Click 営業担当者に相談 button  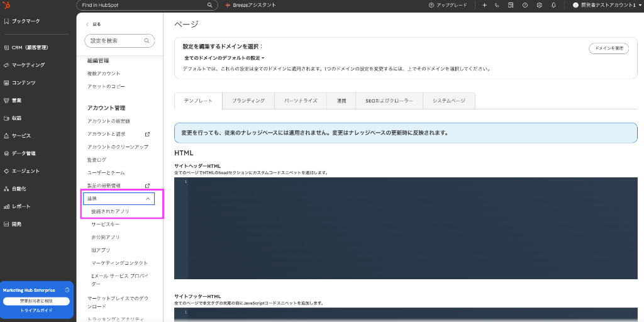coord(36,301)
